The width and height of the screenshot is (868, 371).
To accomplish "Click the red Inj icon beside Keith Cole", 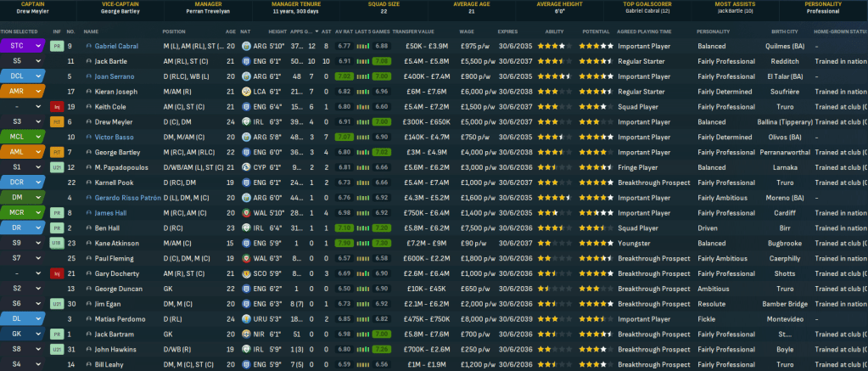I will click(57, 106).
